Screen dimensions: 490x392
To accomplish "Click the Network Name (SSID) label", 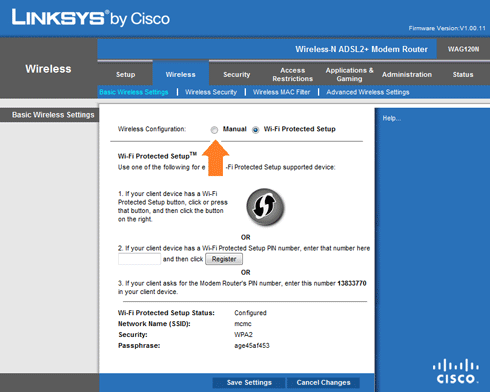I will (x=154, y=324).
